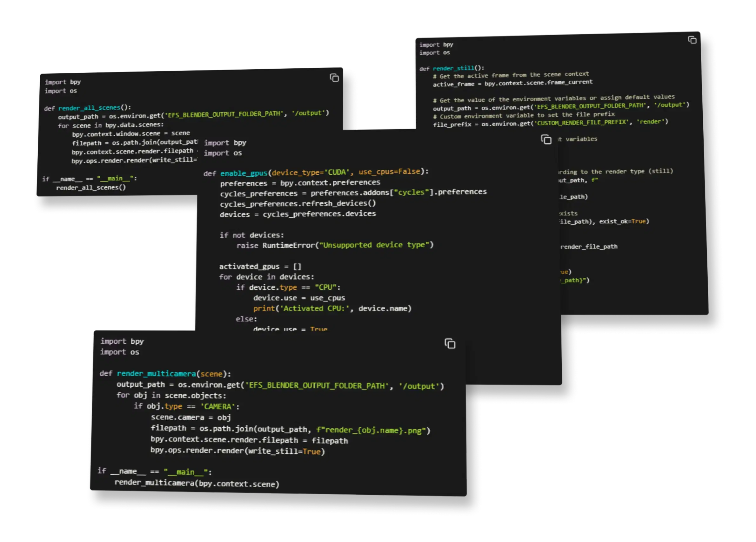Click the 'CUDA' device_type default string
The height and width of the screenshot is (542, 756).
point(337,172)
